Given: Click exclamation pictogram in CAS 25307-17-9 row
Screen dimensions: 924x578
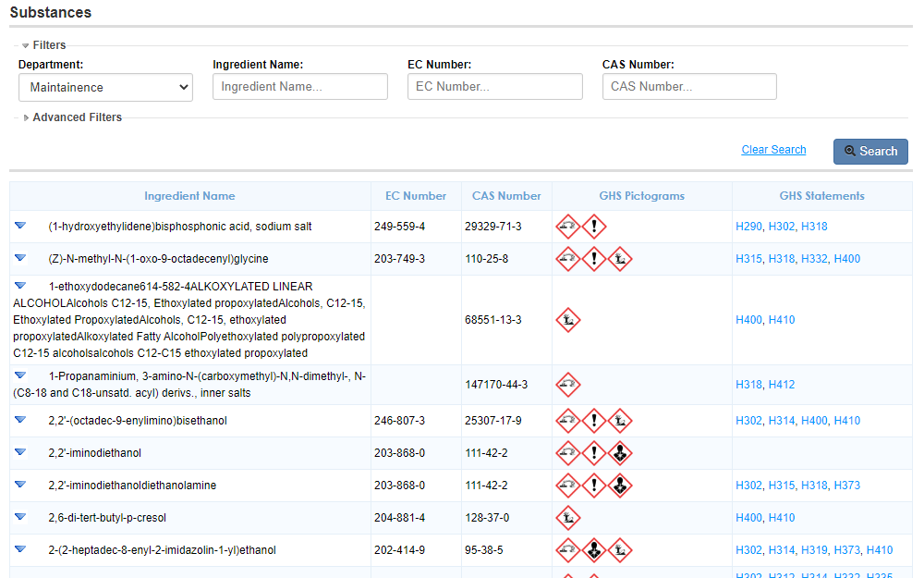Looking at the screenshot, I should point(594,421).
